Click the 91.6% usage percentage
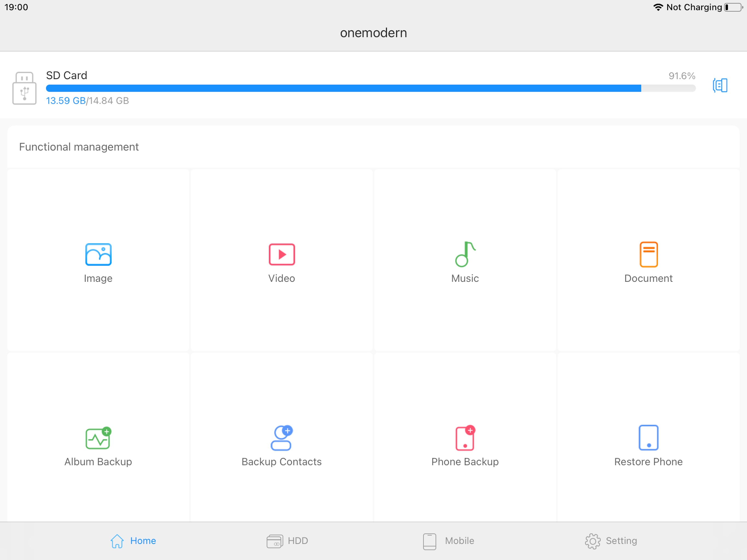 (x=682, y=76)
